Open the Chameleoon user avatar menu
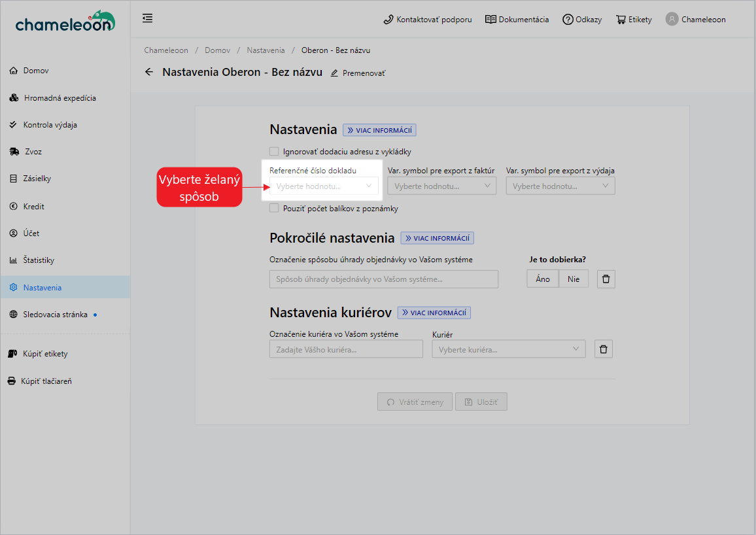The image size is (756, 535). pos(672,19)
